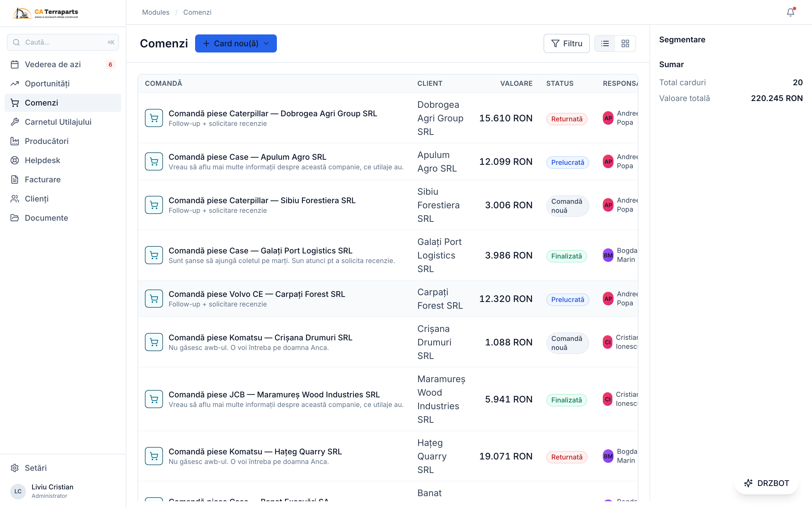Sort by the VALOARE column header
This screenshot has width=812, height=508.
coord(516,83)
